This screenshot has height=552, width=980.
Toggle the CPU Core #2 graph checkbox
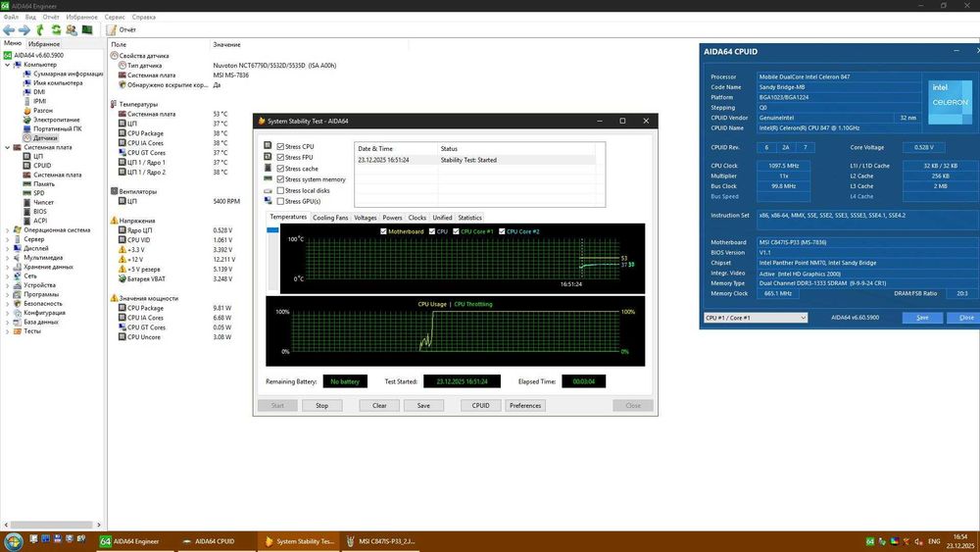[x=502, y=231]
